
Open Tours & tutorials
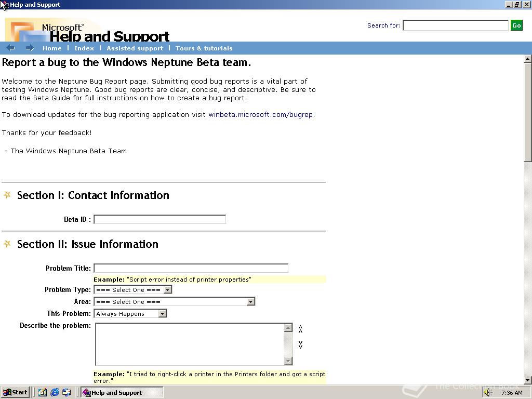[204, 48]
